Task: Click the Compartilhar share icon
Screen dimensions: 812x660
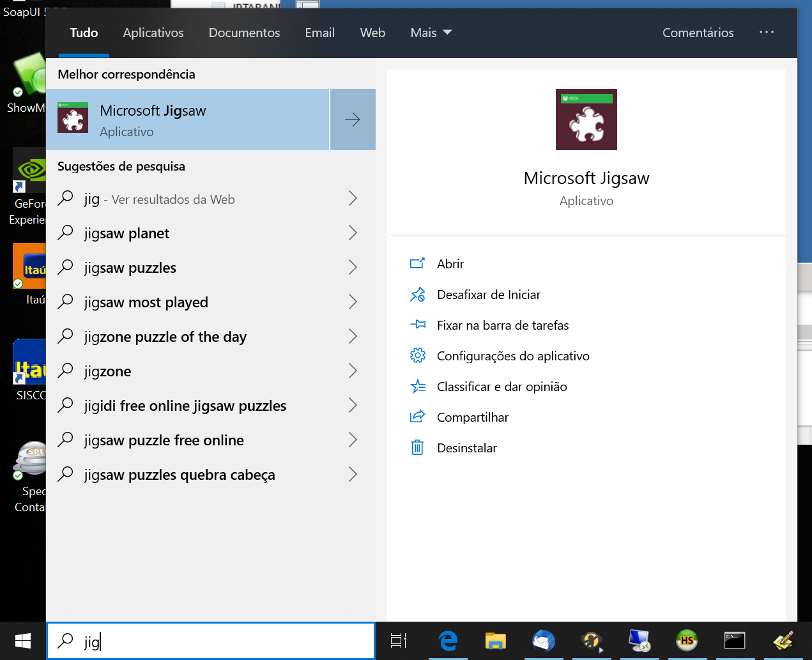Action: click(417, 417)
